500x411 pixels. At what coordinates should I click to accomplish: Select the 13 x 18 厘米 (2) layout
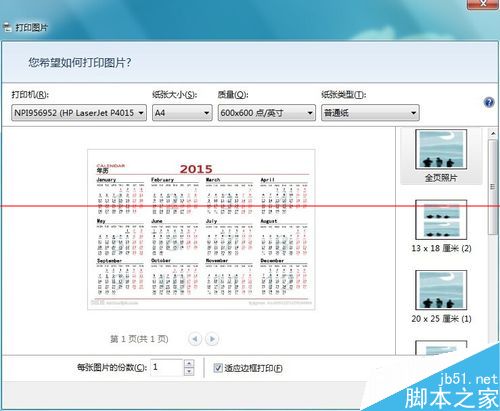441,226
